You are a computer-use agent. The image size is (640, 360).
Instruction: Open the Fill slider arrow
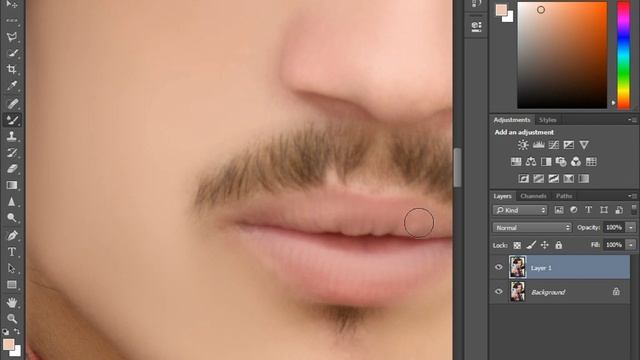(631, 245)
